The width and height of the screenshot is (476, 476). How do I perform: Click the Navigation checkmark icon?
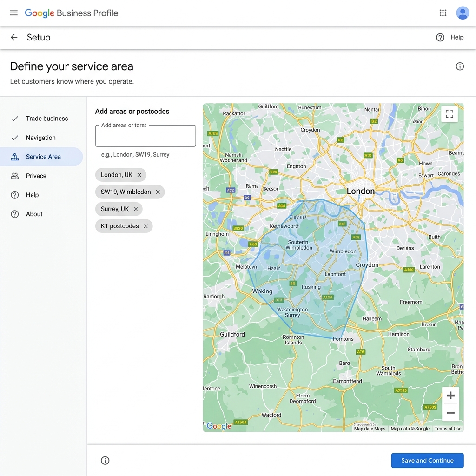point(15,138)
